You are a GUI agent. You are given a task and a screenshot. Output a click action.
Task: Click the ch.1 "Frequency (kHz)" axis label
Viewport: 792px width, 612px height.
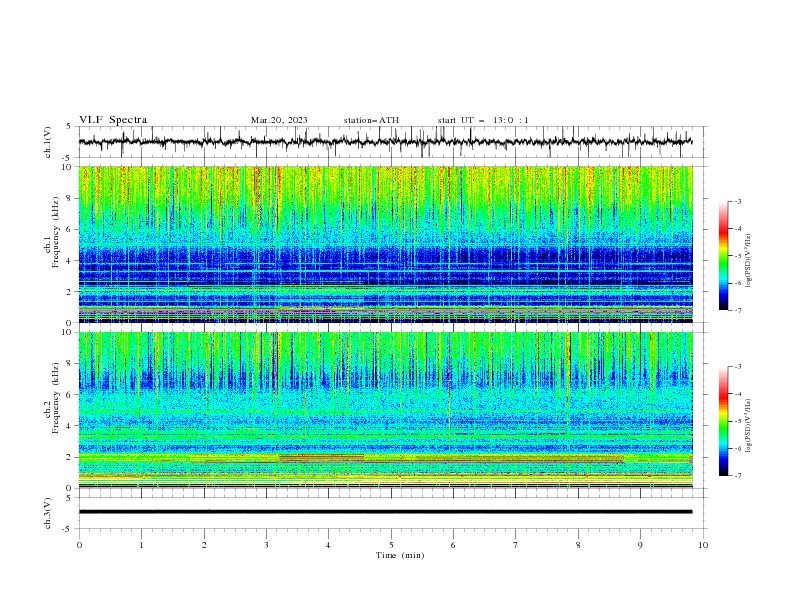pos(56,232)
